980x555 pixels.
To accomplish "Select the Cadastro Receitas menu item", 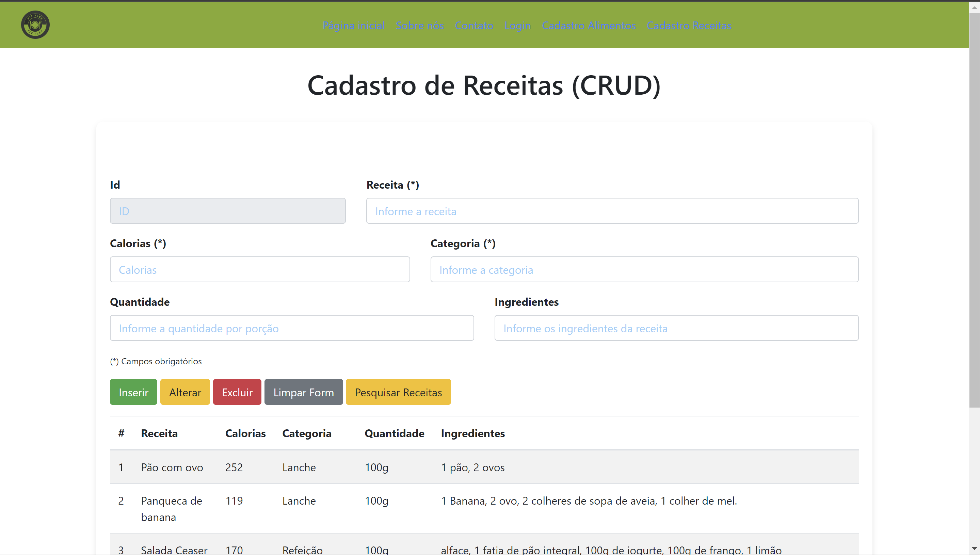I will click(689, 26).
